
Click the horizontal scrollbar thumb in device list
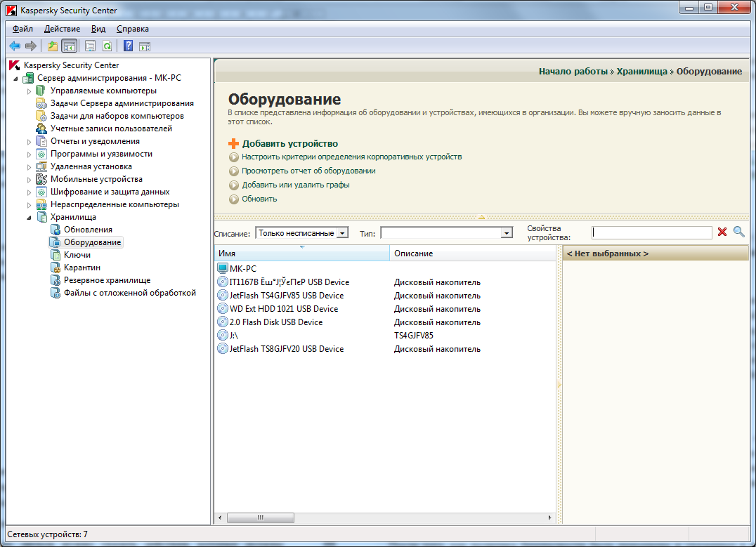[260, 518]
